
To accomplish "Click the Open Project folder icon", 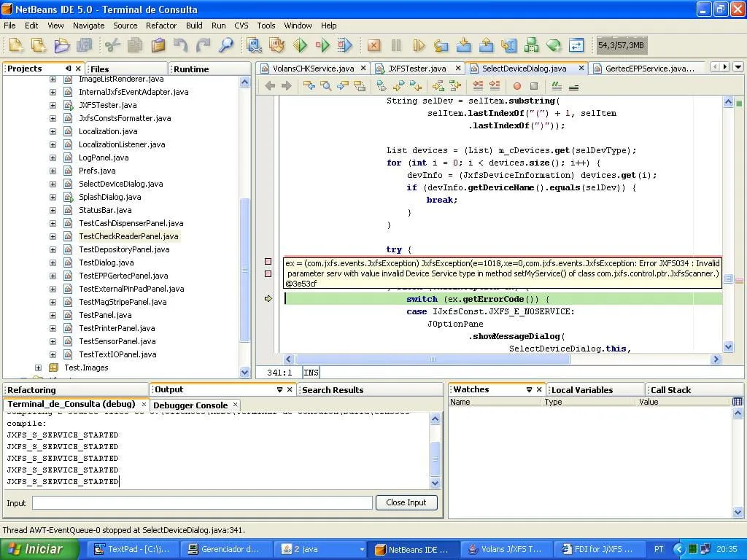I will [61, 45].
